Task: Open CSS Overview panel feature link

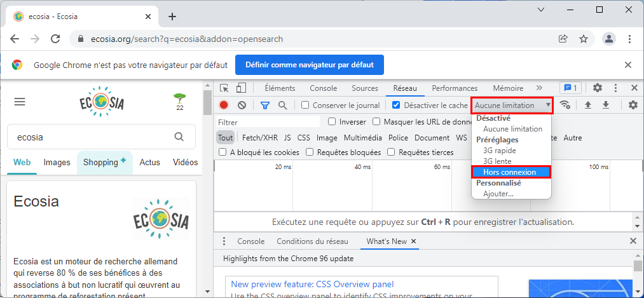Action: click(x=312, y=284)
